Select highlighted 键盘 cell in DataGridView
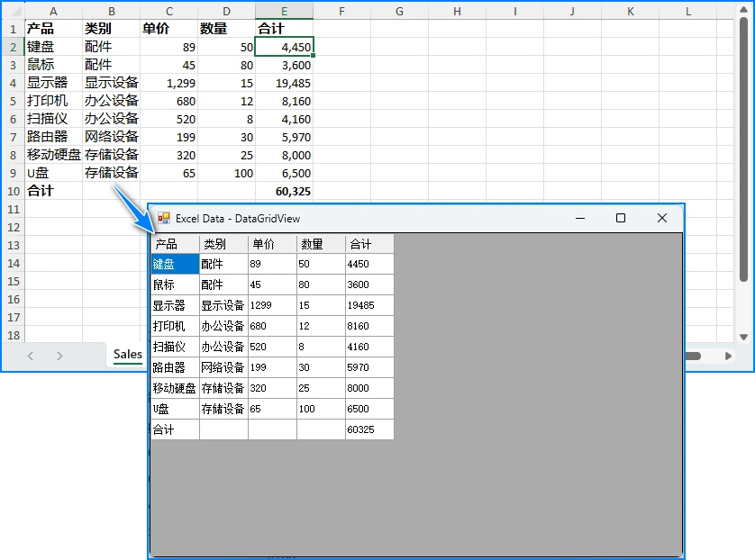The image size is (755, 560). coord(176,264)
